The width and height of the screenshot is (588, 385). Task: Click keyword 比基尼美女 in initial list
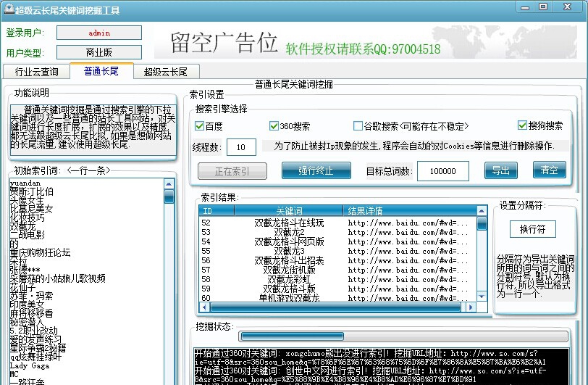click(x=32, y=209)
